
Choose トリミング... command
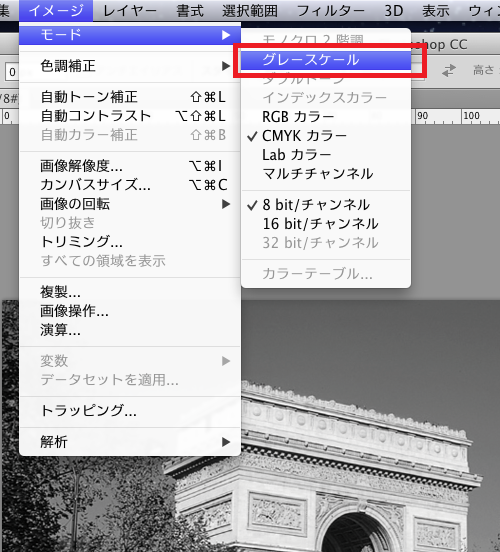coord(130,242)
